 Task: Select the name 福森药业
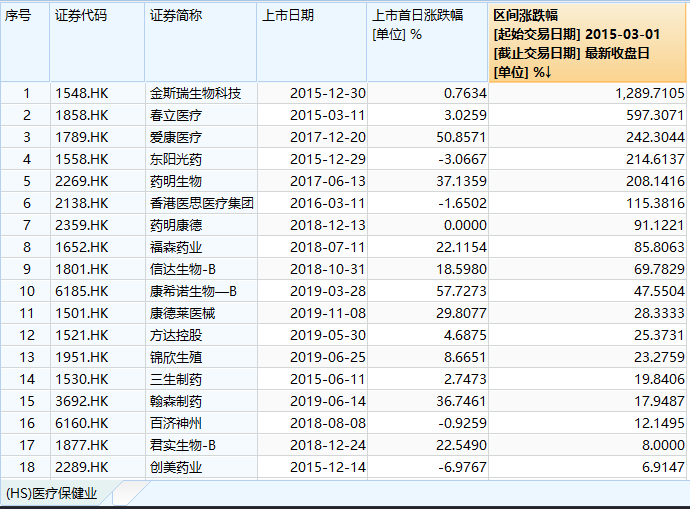176,247
